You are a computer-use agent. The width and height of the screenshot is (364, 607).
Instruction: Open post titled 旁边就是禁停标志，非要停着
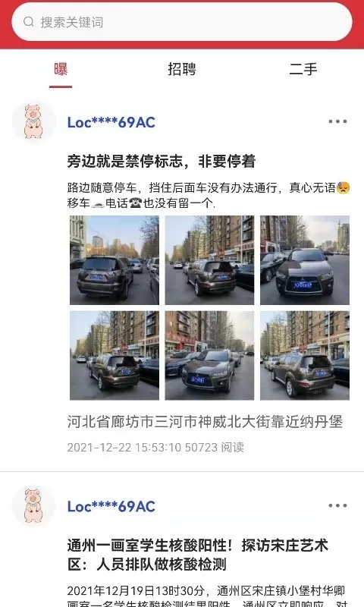click(161, 161)
